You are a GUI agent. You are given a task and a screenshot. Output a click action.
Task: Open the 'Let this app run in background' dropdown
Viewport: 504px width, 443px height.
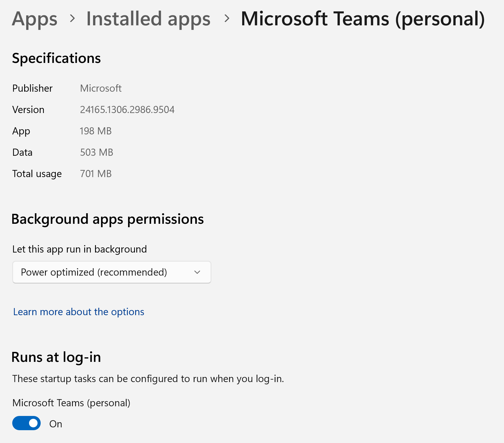tap(112, 272)
